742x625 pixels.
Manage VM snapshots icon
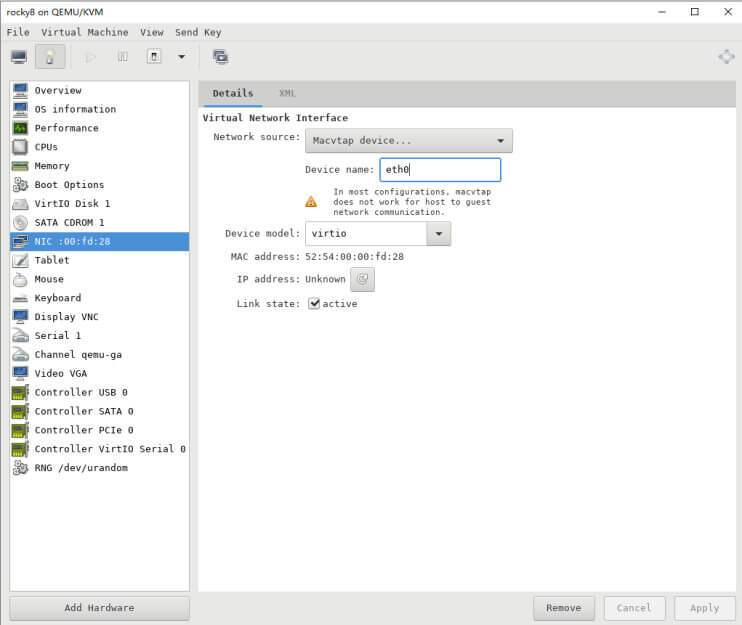[x=220, y=57]
